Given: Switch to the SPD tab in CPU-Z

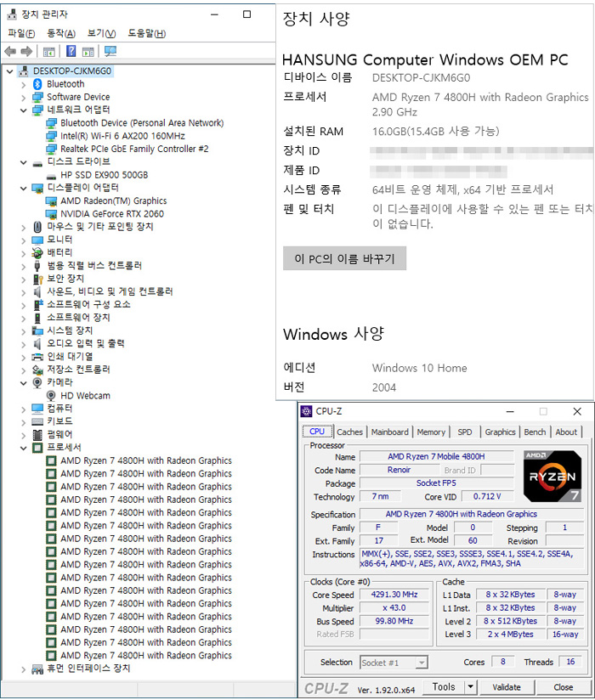Looking at the screenshot, I should pos(465,432).
